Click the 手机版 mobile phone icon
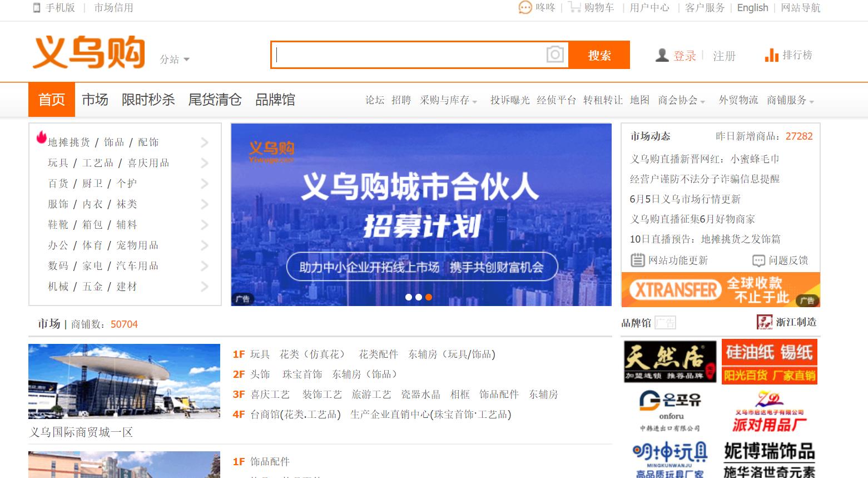 (37, 8)
